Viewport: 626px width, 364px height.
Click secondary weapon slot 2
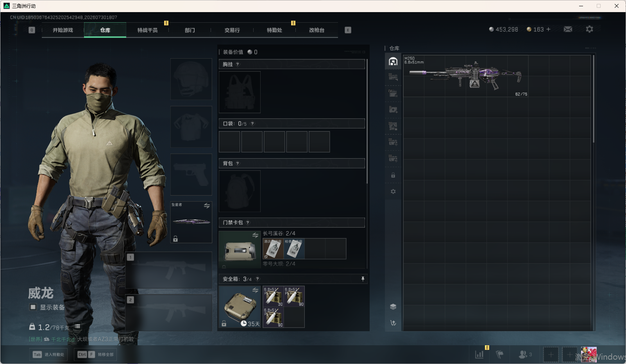tap(168, 313)
